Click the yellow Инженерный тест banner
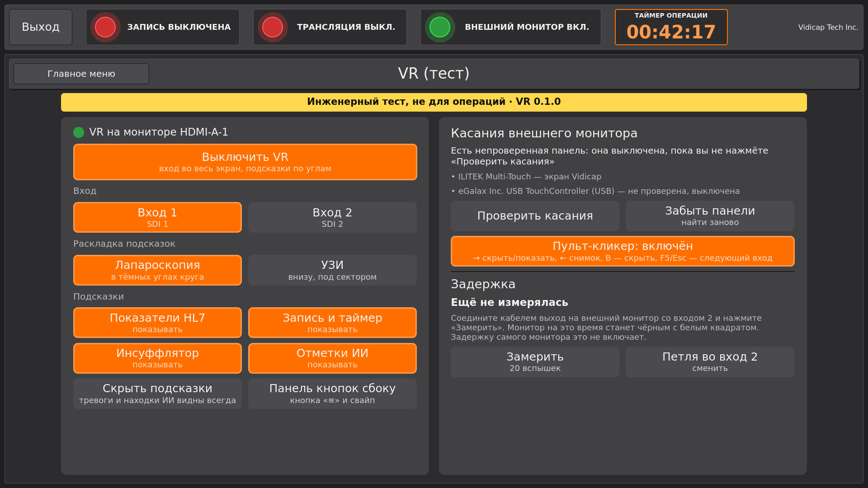This screenshot has height=488, width=868. tap(434, 102)
